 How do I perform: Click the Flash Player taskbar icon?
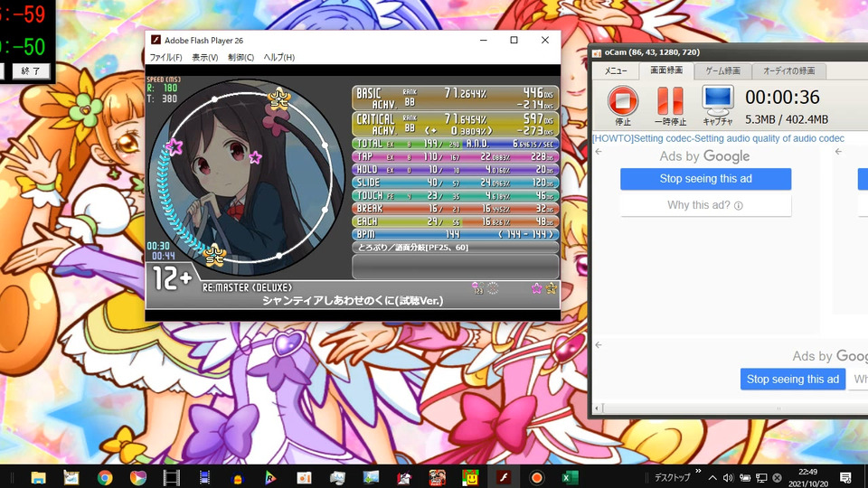pyautogui.click(x=504, y=477)
